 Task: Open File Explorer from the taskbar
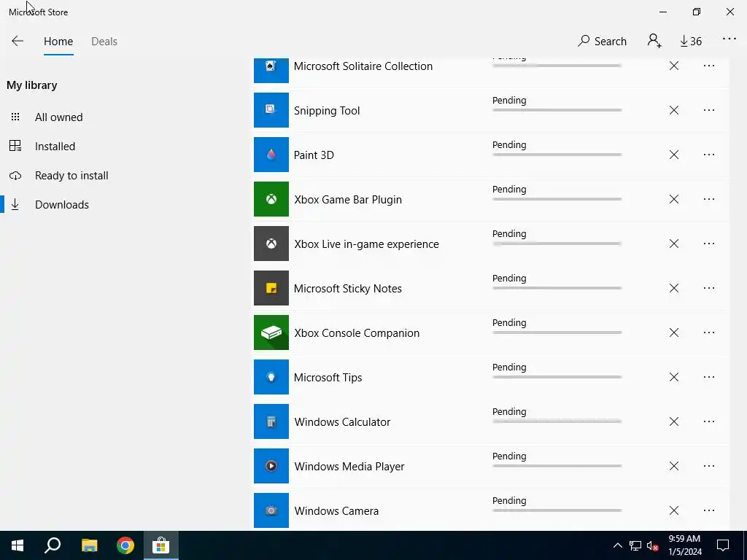89,545
